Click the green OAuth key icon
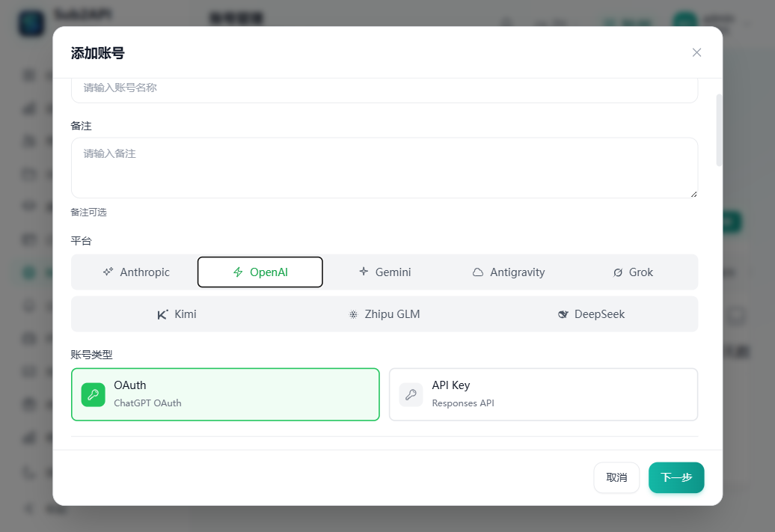Image resolution: width=775 pixels, height=532 pixels. click(93, 394)
